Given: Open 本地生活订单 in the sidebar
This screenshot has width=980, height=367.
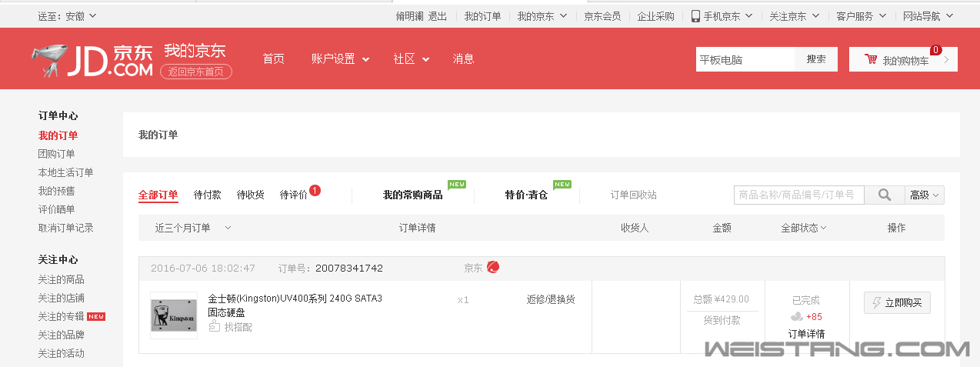Looking at the screenshot, I should click(x=65, y=172).
